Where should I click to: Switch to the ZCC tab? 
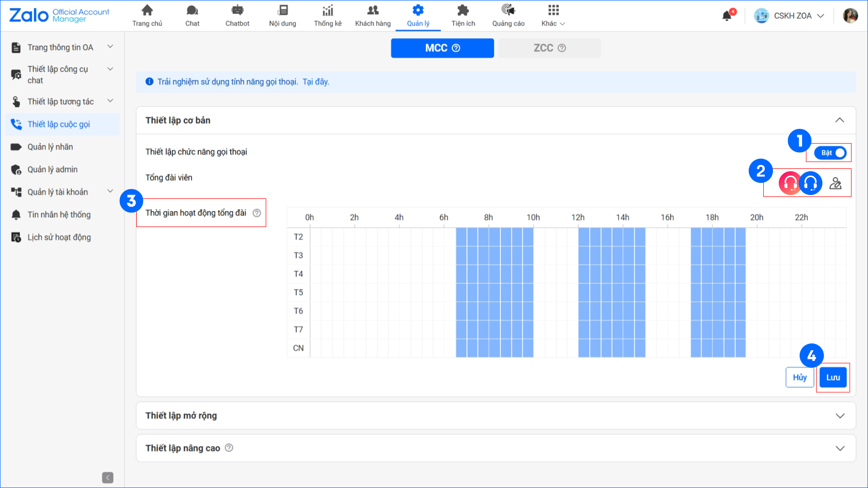(549, 48)
